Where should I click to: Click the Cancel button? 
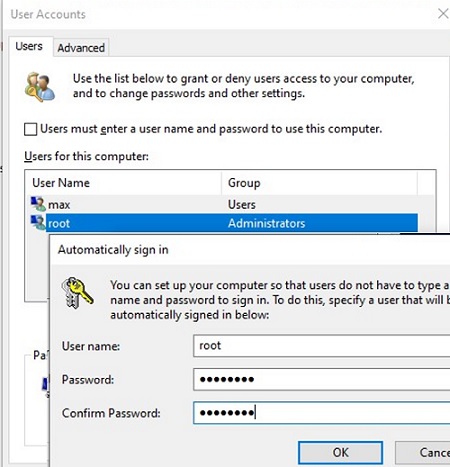[x=423, y=452]
